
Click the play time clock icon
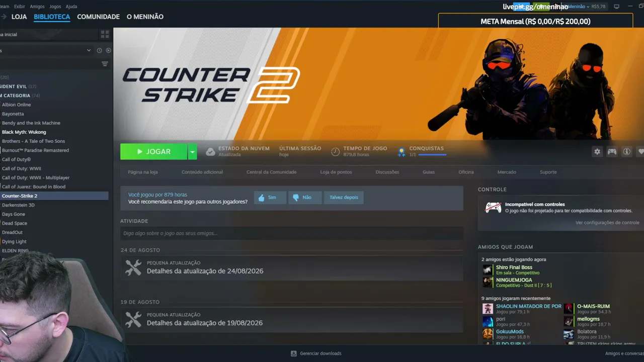[x=335, y=151]
